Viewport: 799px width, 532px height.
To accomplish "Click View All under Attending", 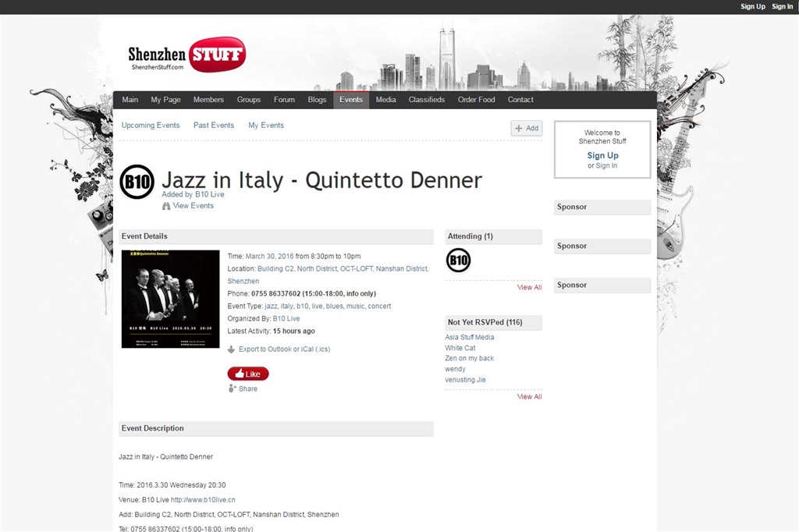I will [530, 287].
